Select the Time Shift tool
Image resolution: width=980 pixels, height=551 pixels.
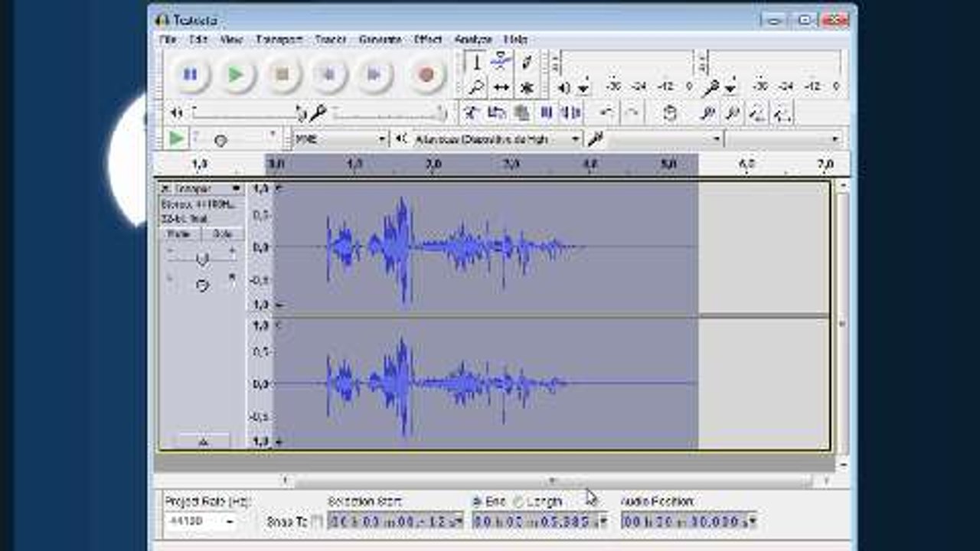(x=501, y=87)
